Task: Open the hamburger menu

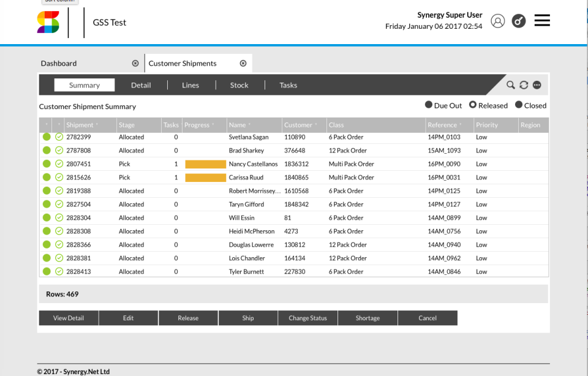Action: pos(542,20)
